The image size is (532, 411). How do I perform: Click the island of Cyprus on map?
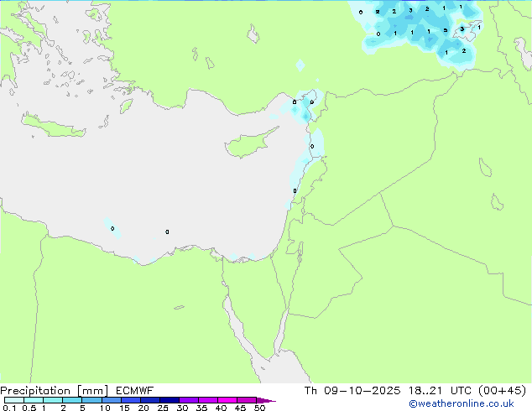tap(249, 143)
